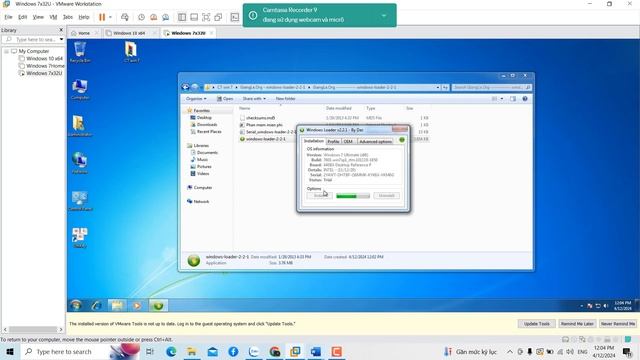This screenshot has width=640, height=360.
Task: Open the Share with dropdown
Action: pos(254,99)
